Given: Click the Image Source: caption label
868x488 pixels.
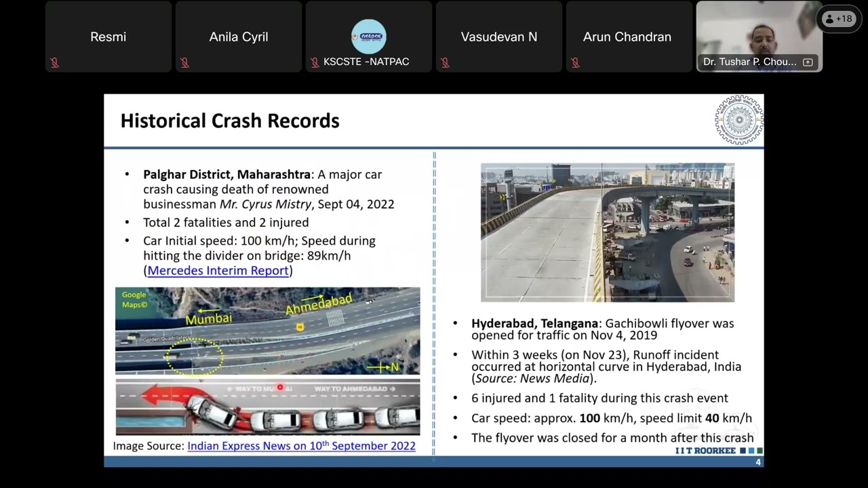Looking at the screenshot, I should [x=149, y=445].
